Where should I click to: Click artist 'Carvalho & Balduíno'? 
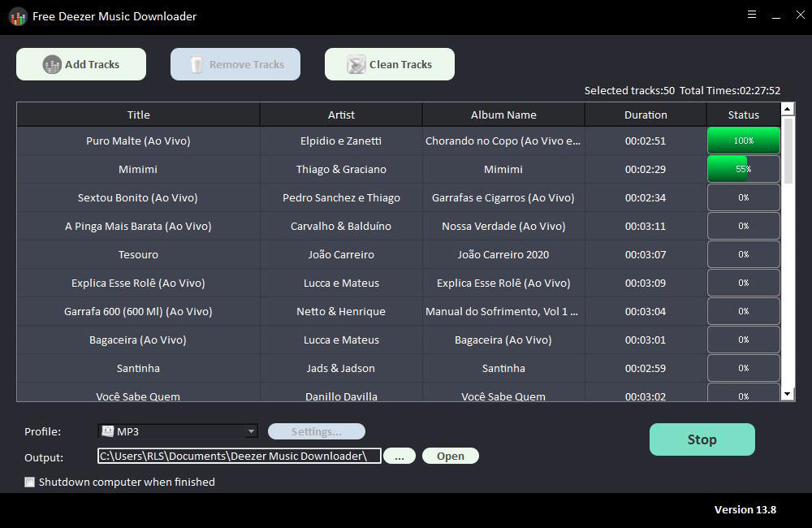(x=341, y=227)
